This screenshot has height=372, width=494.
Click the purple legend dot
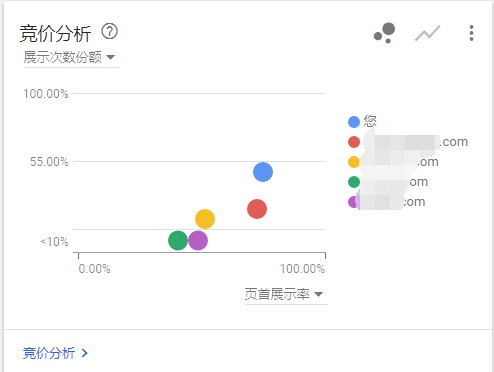coord(352,202)
